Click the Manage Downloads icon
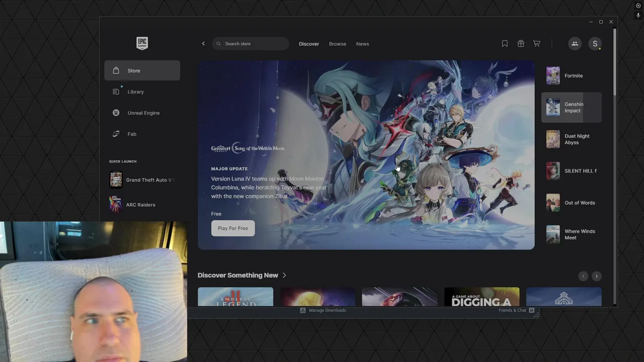Viewport: 644px width, 362px height. click(x=303, y=310)
